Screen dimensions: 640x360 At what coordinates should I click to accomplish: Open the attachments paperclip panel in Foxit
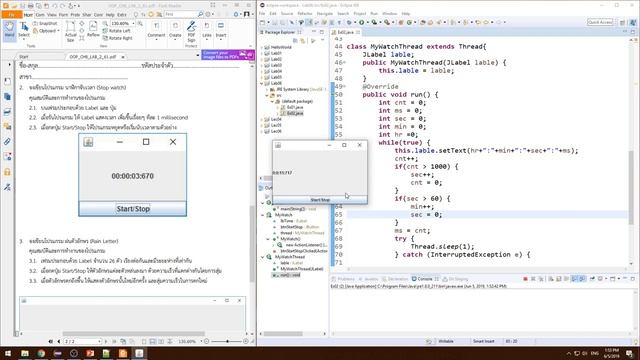7,142
